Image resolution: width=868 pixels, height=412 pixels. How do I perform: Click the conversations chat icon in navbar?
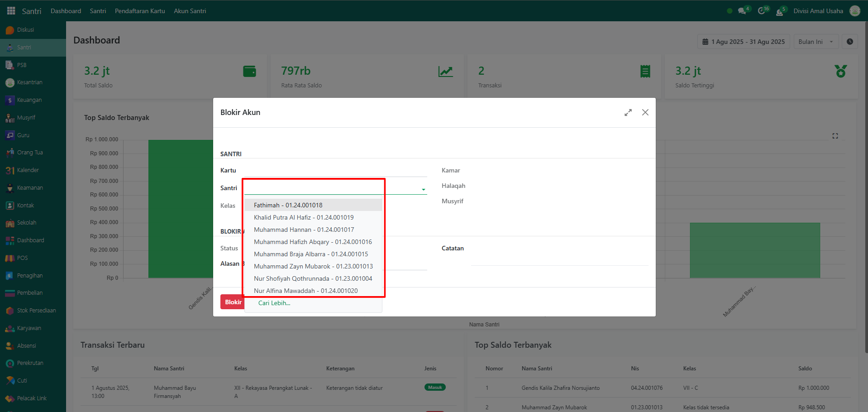coord(742,11)
